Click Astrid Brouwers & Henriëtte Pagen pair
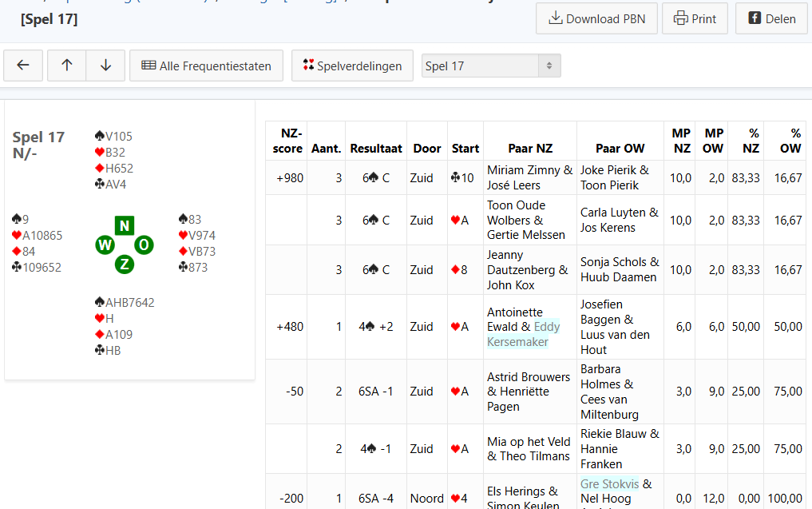The image size is (812, 509). point(530,392)
